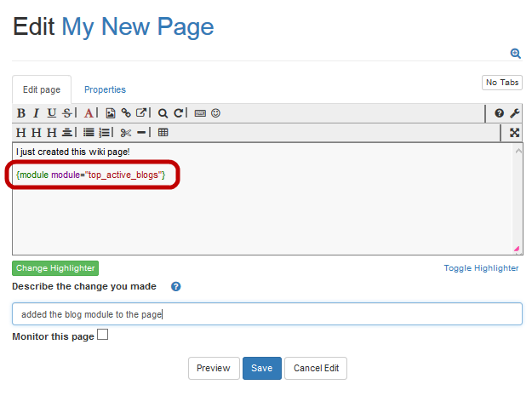The image size is (532, 396).
Task: Switch the editor to fullscreen mode
Action: click(514, 132)
